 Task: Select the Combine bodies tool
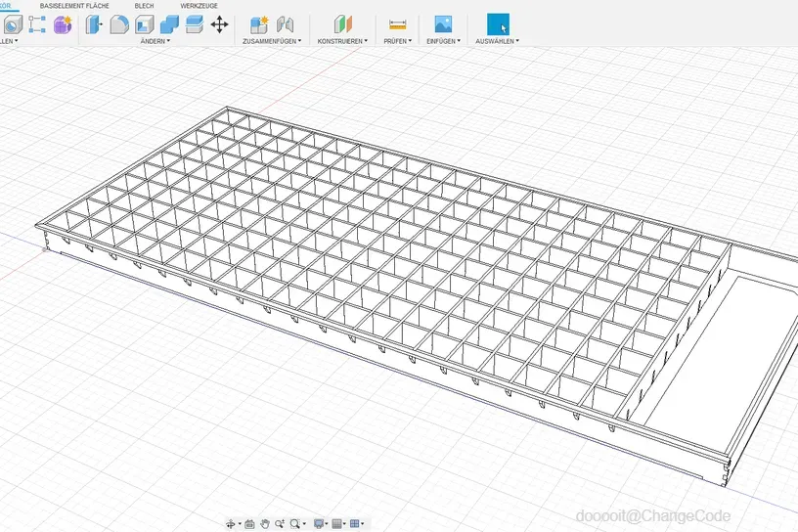point(169,24)
